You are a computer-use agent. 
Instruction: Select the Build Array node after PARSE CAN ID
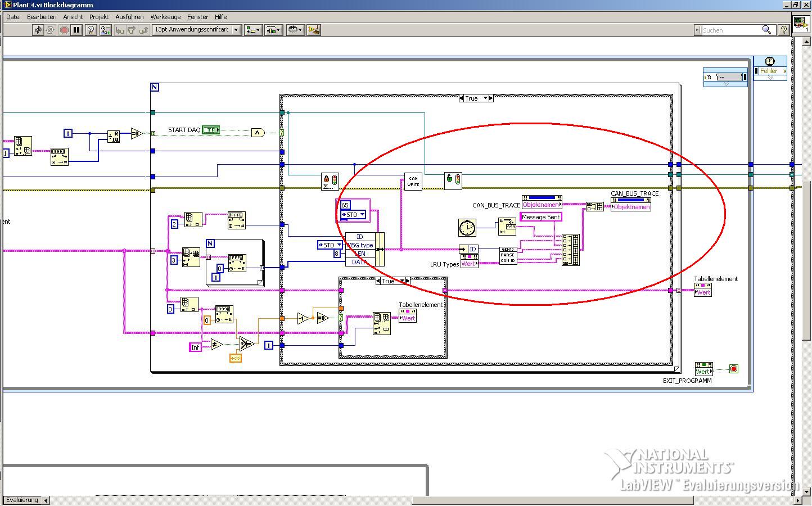pyautogui.click(x=571, y=250)
